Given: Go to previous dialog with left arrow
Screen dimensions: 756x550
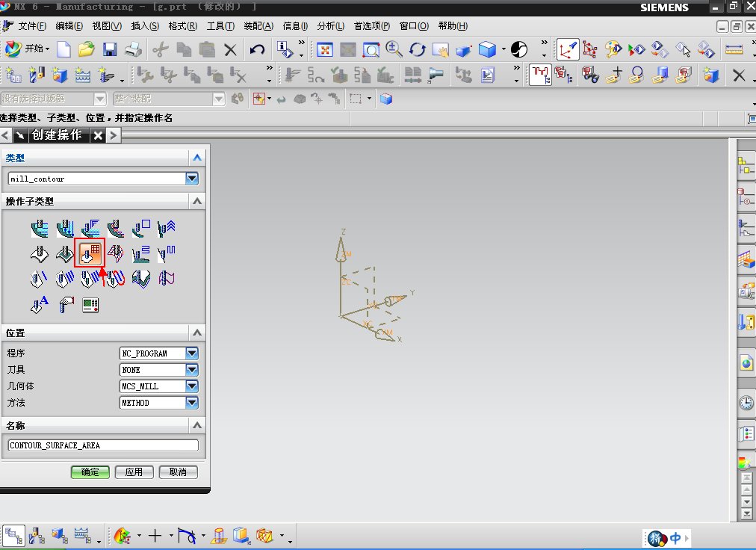Looking at the screenshot, I should coord(5,135).
